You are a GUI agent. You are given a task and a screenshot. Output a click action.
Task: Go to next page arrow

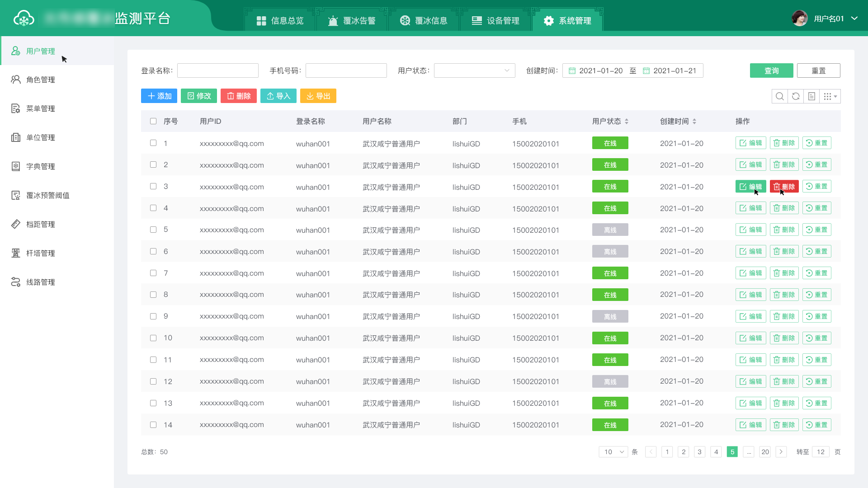[781, 452]
